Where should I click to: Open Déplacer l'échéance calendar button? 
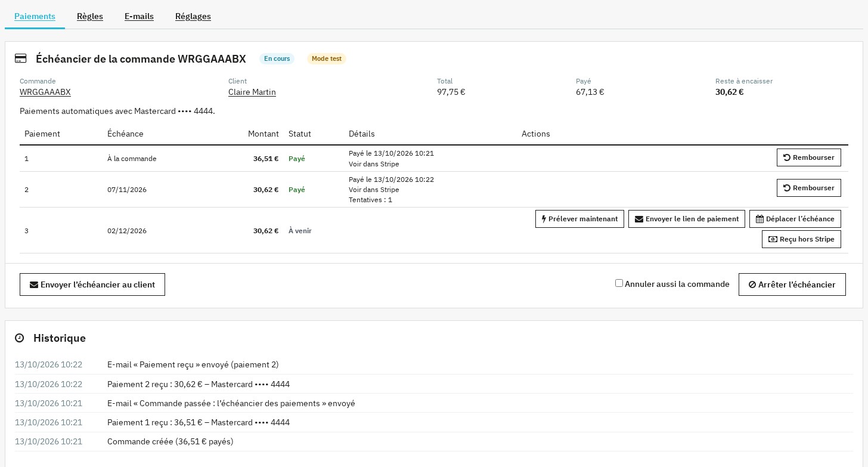[795, 219]
